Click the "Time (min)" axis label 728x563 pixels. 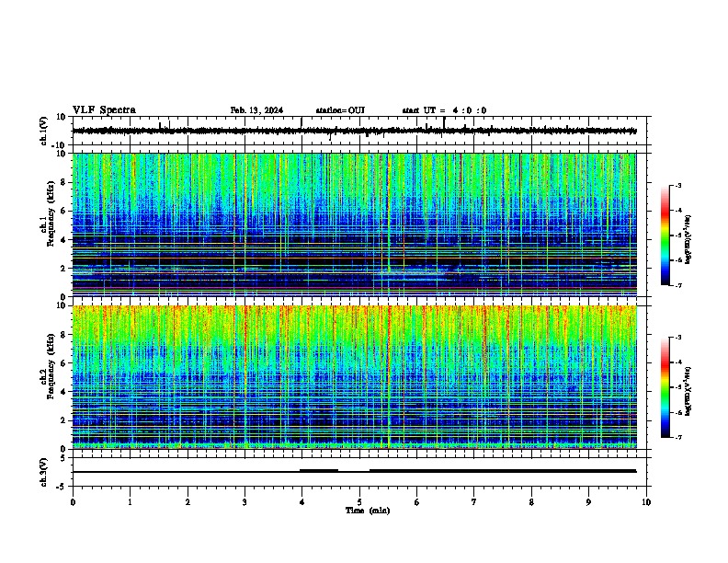368,511
